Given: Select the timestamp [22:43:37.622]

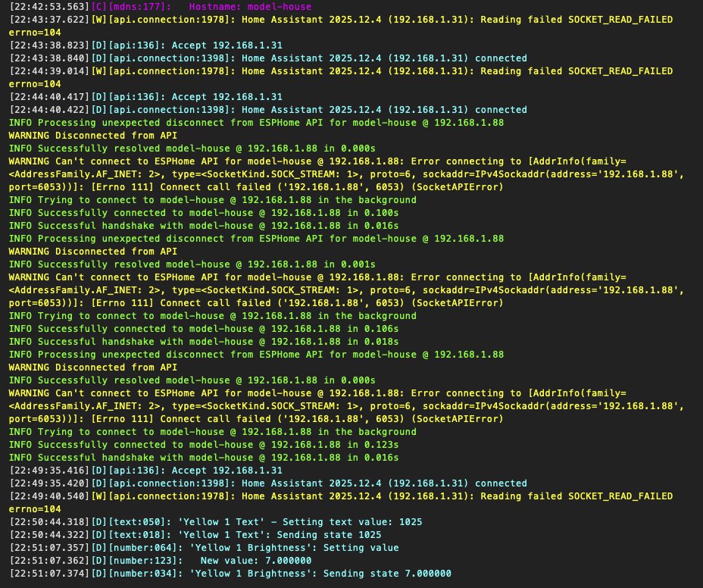Looking at the screenshot, I should click(x=49, y=20).
